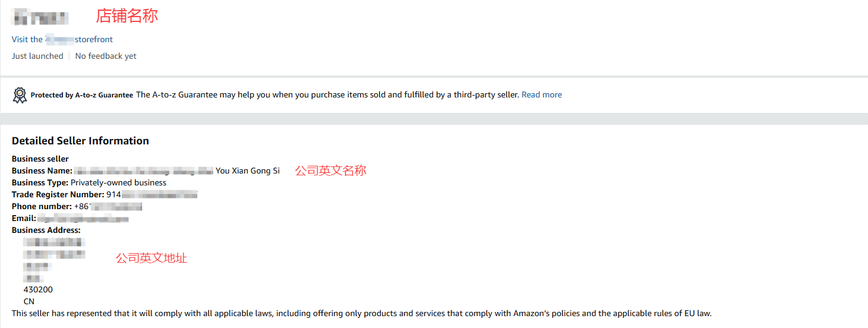Click the Trade Register Number starting with 914
Image resolution: width=868 pixels, height=328 pixels.
pyautogui.click(x=151, y=194)
